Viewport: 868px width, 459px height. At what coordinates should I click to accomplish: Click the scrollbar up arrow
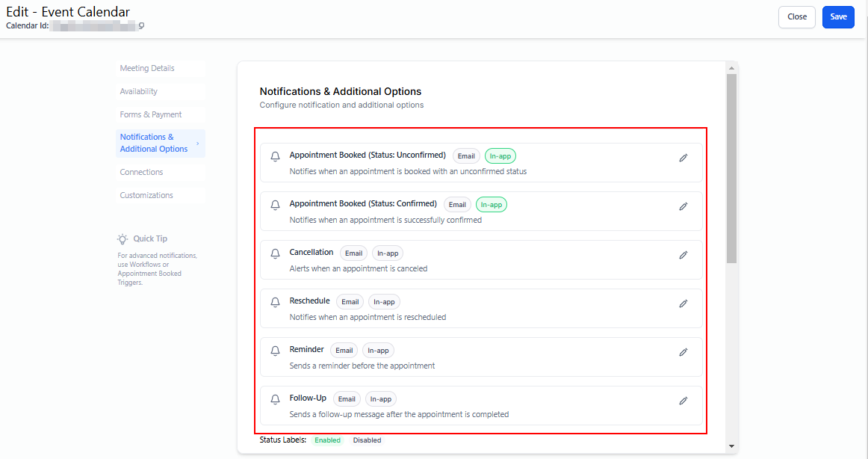click(x=731, y=67)
